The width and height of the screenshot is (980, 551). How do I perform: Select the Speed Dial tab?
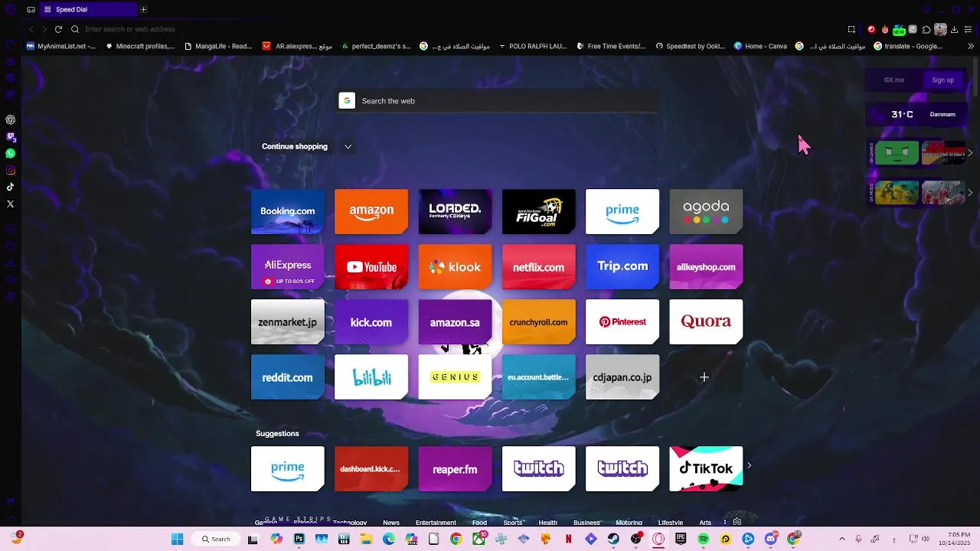click(89, 9)
